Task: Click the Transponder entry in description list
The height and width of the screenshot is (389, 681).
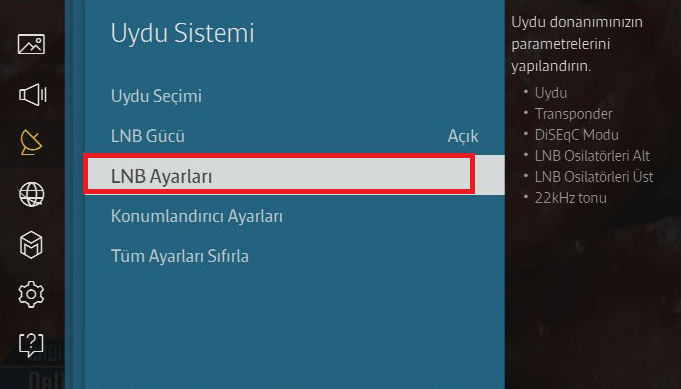Action: (x=573, y=114)
